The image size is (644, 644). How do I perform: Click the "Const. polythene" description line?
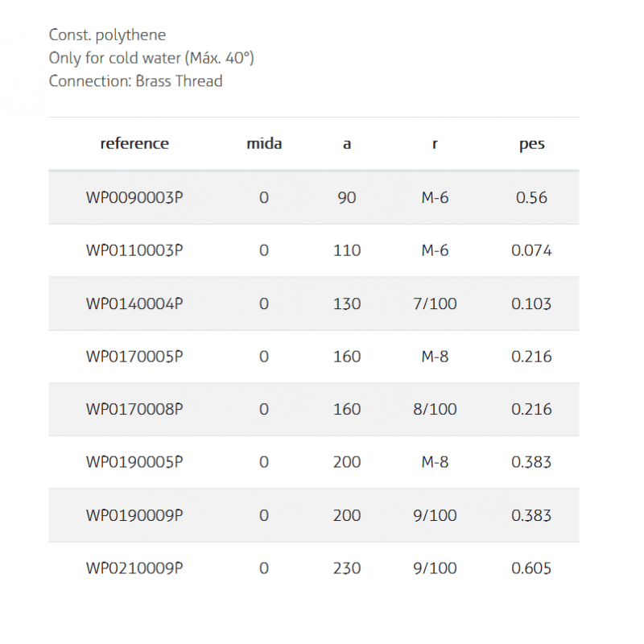pyautogui.click(x=107, y=35)
